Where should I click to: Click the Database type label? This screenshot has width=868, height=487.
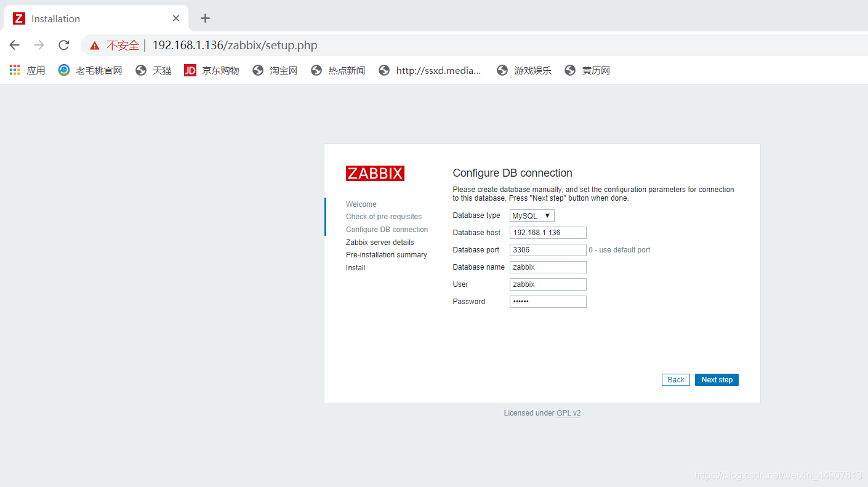[476, 215]
